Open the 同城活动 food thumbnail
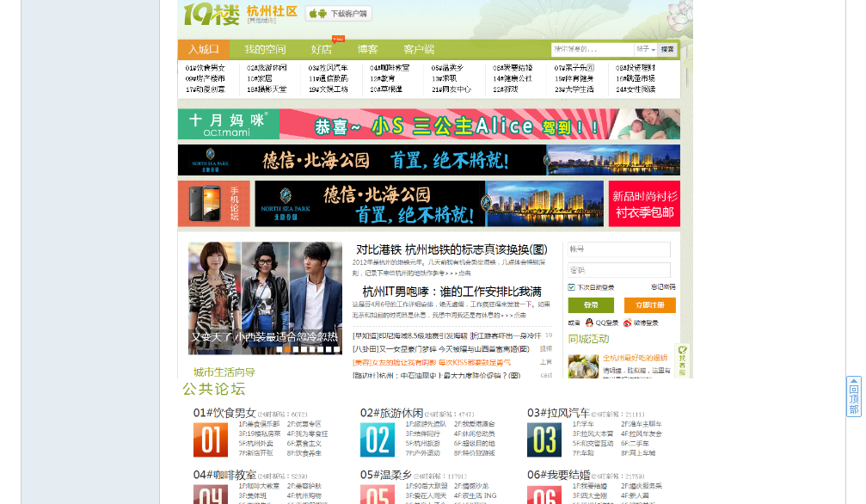 tap(583, 366)
